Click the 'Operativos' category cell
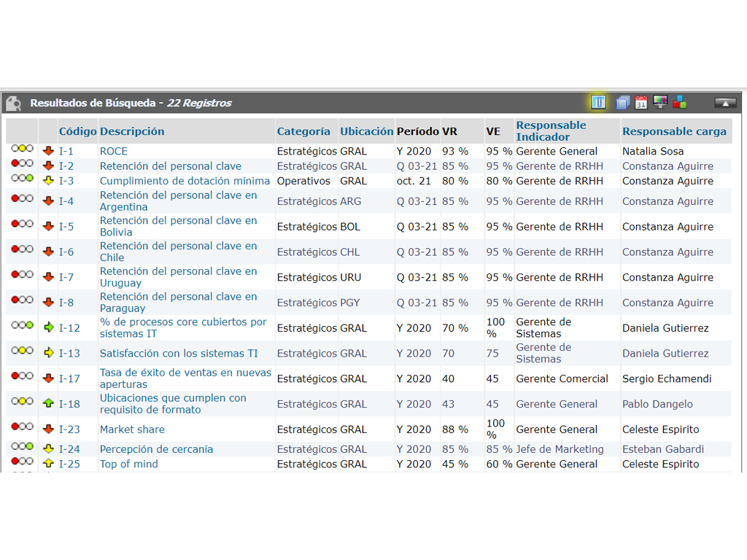 pyautogui.click(x=303, y=181)
